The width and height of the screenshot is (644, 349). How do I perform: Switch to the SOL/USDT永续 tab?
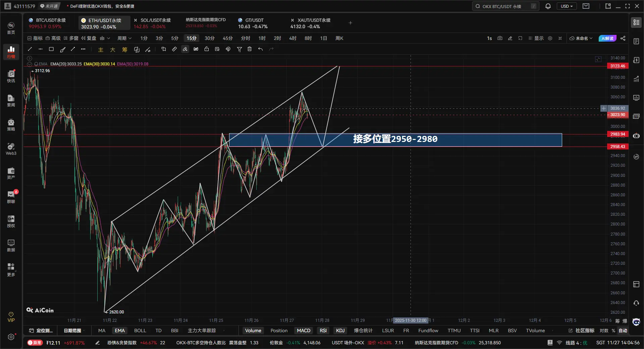pos(152,23)
